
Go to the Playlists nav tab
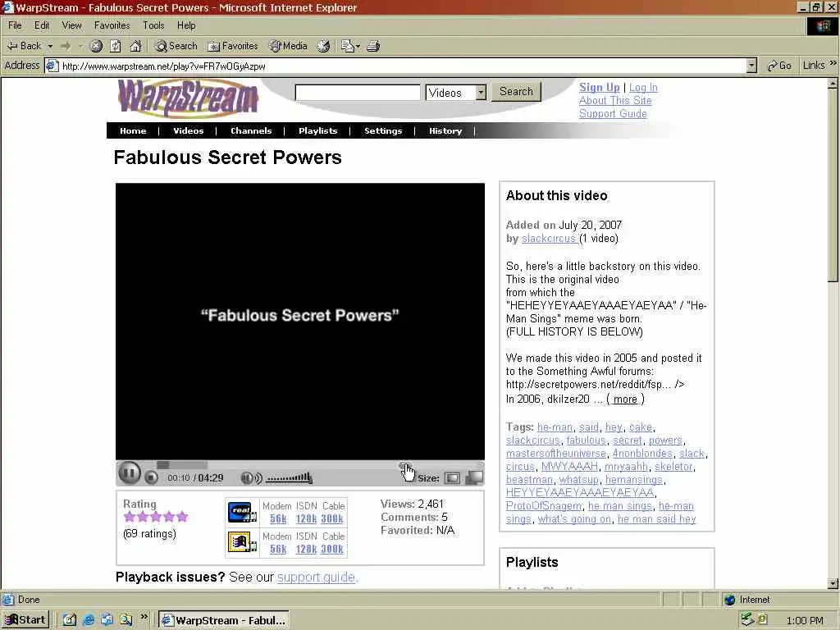point(317,130)
